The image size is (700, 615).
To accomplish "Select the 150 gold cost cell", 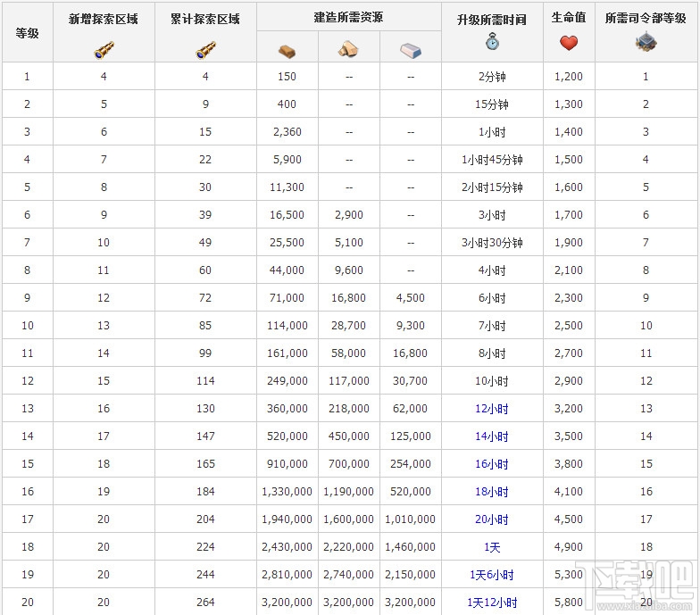I will point(287,77).
